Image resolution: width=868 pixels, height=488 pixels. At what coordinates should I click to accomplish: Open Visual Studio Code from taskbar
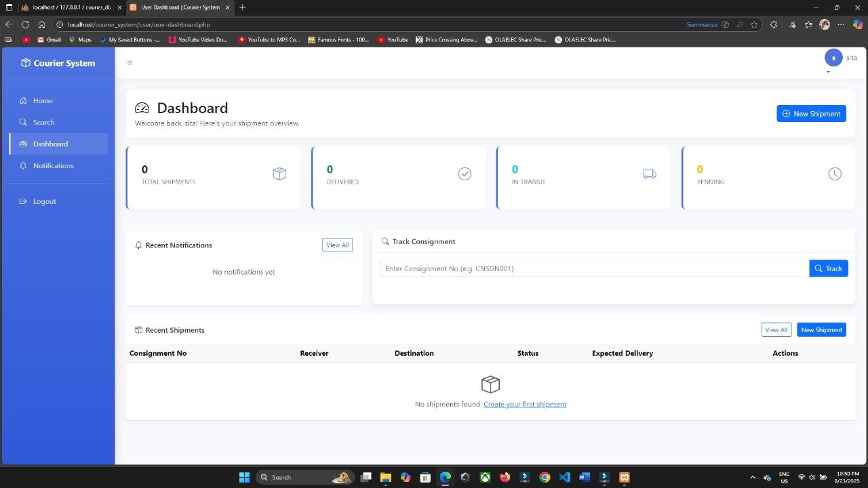565,477
